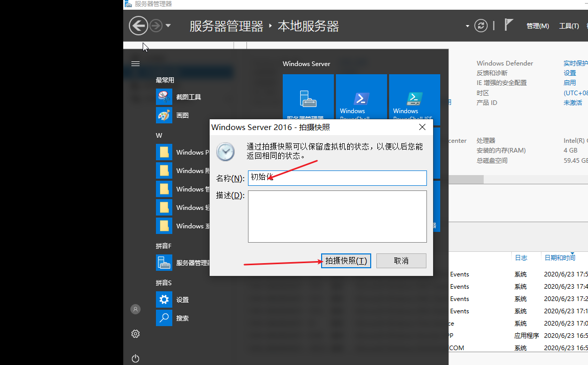Click the user avatar in Start menu
588x365 pixels.
(135, 309)
